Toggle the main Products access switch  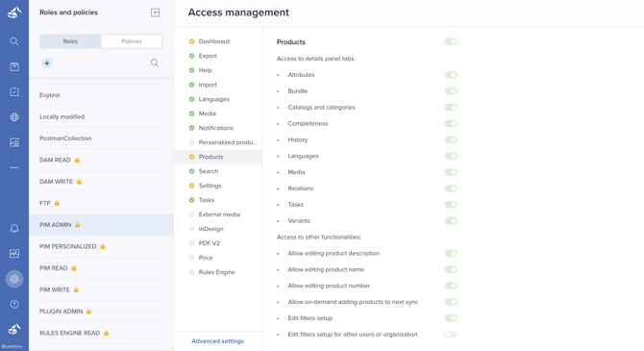tap(451, 41)
